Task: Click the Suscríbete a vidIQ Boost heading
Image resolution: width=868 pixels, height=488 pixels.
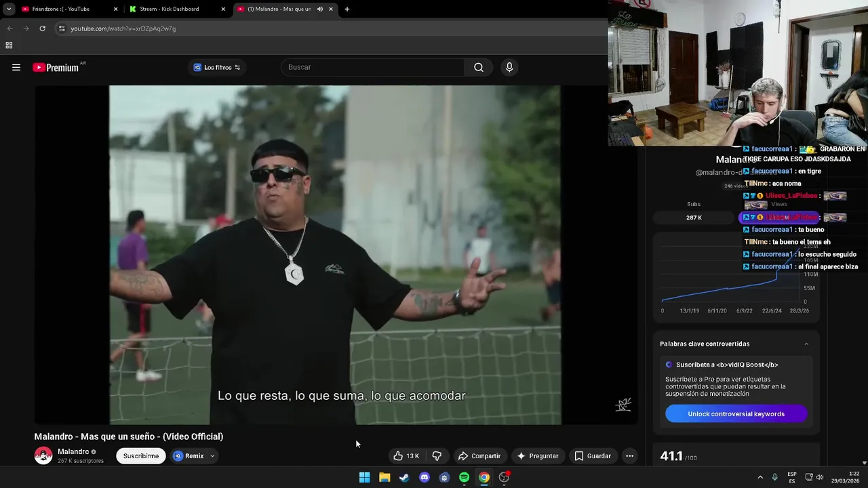Action: (x=727, y=365)
